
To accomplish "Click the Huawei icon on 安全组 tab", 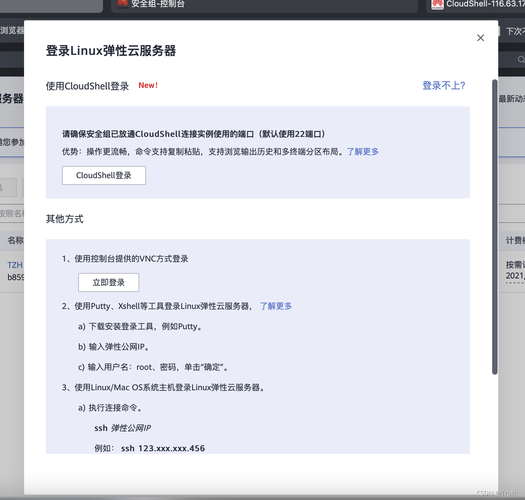I will click(123, 4).
